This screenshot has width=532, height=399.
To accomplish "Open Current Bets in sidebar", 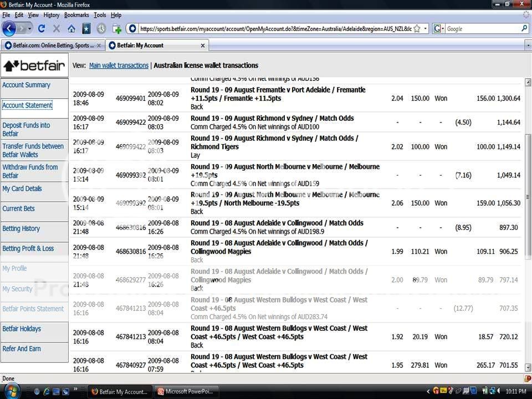I will (x=18, y=209).
